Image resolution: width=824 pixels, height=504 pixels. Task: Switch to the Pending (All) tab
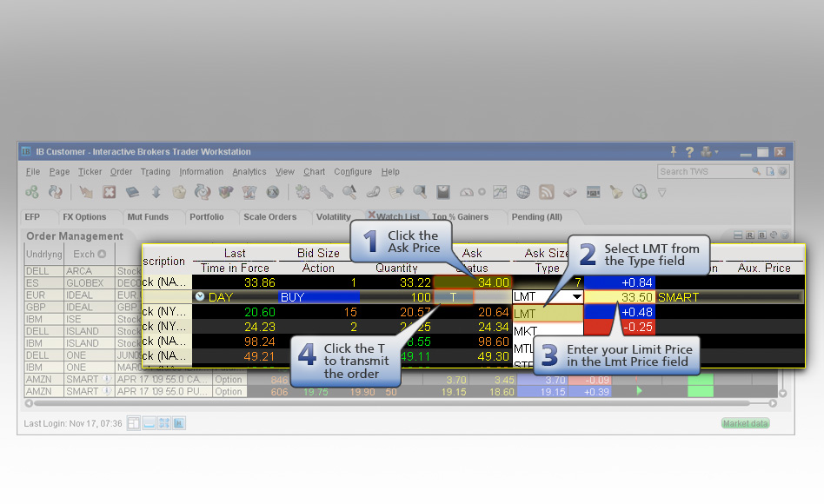point(537,217)
